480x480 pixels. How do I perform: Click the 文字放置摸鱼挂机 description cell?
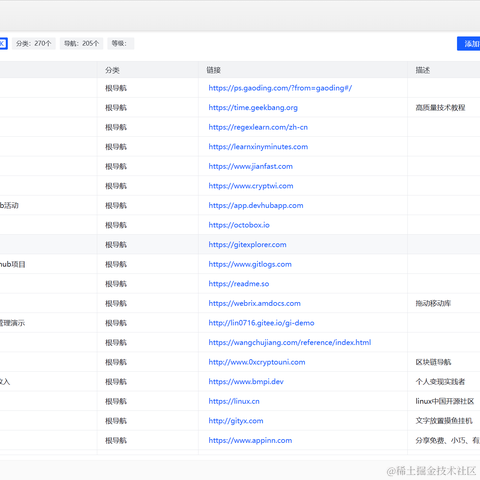(444, 421)
